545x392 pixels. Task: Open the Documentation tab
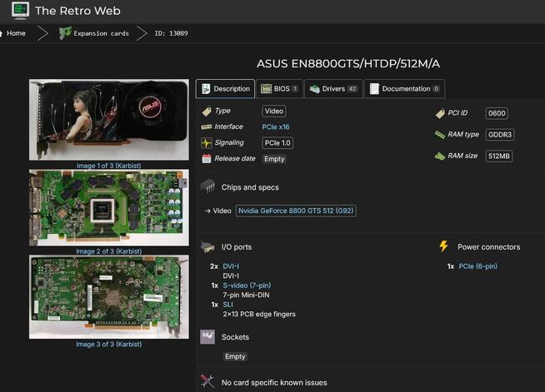(x=404, y=89)
